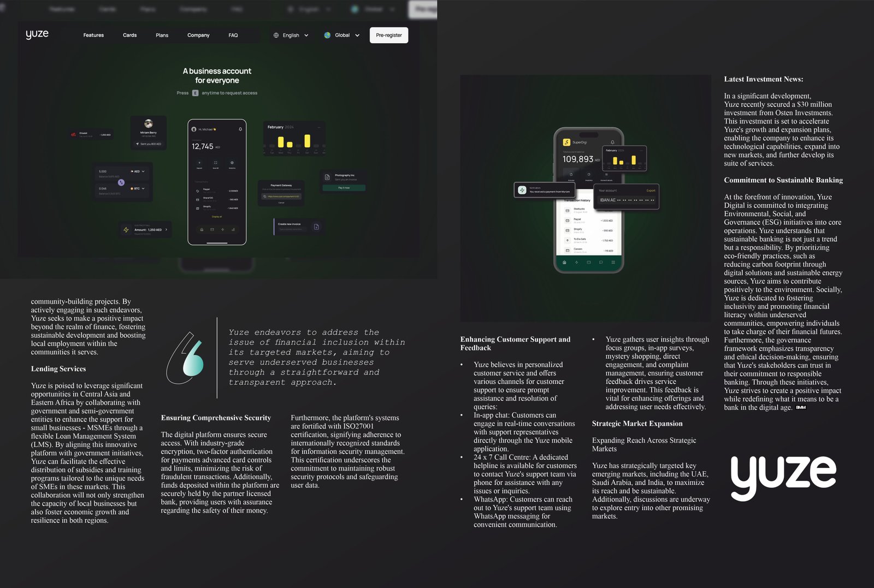Image resolution: width=874 pixels, height=588 pixels.
Task: Tap the home icon in Michael's phone nav
Action: pos(202,229)
